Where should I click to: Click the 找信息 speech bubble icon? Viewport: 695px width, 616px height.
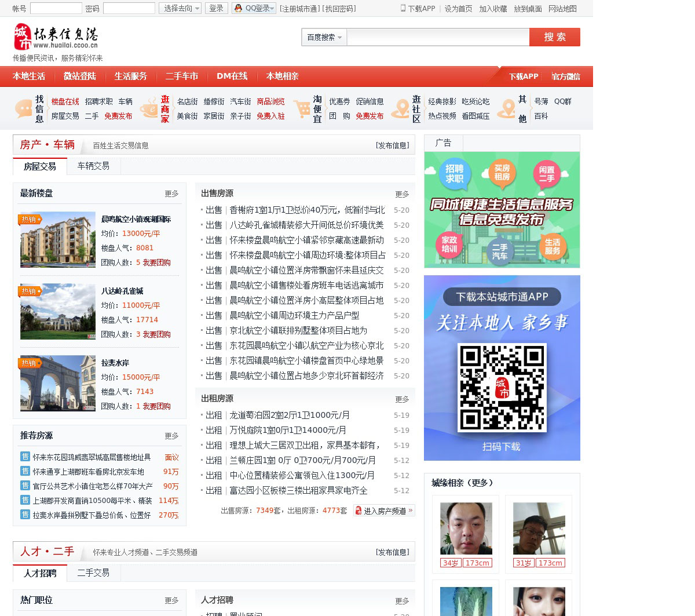tap(24, 108)
